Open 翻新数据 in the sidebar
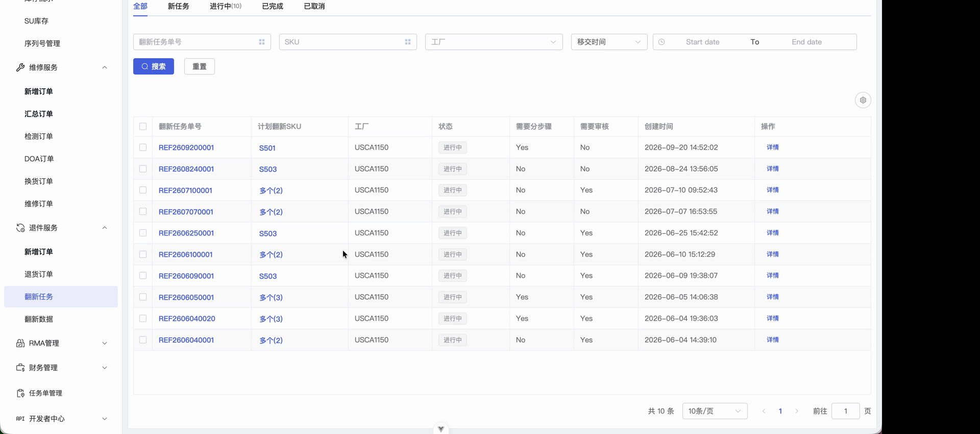Image resolution: width=980 pixels, height=434 pixels. (39, 319)
